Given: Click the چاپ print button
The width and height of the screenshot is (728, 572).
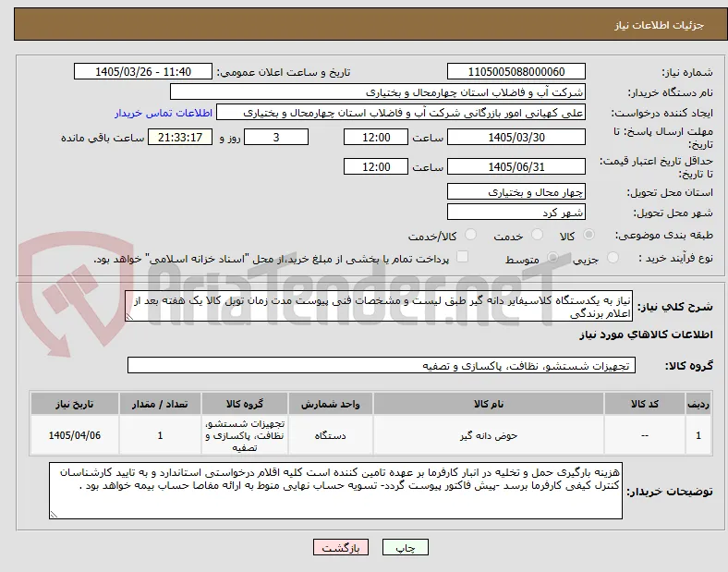Looking at the screenshot, I should point(406,547).
